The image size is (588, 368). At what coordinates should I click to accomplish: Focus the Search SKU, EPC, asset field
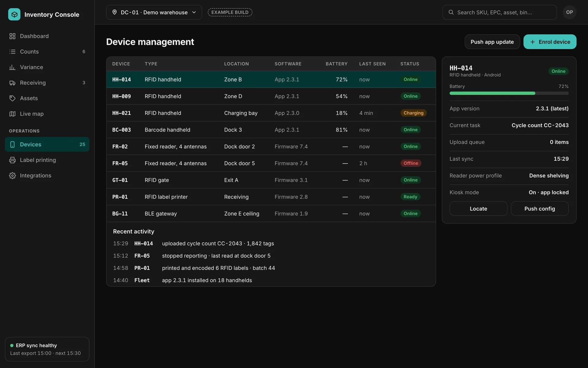click(499, 12)
